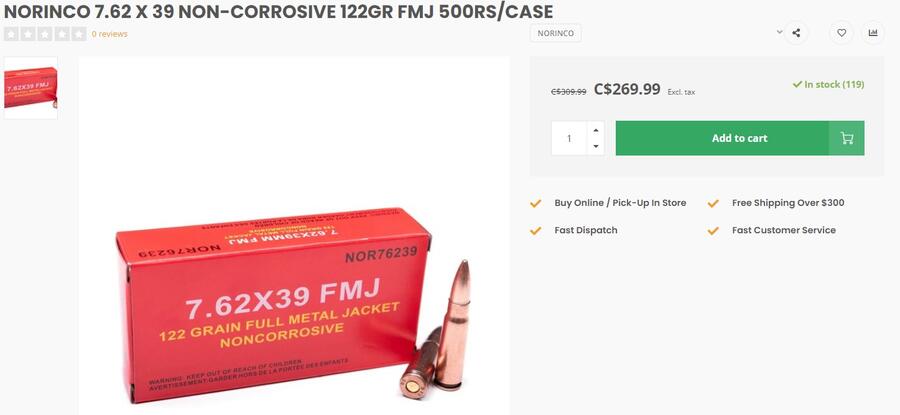Click the C$269.99 sale price
The height and width of the screenshot is (415, 900).
[627, 89]
